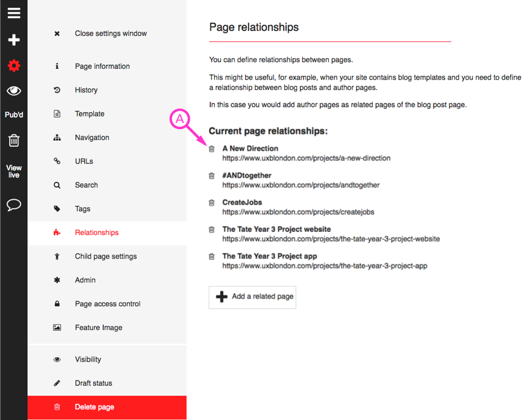Viewport: 532px width, 420px height.
Task: Click the plus add-page icon in the dark sidebar
Action: coord(14,40)
